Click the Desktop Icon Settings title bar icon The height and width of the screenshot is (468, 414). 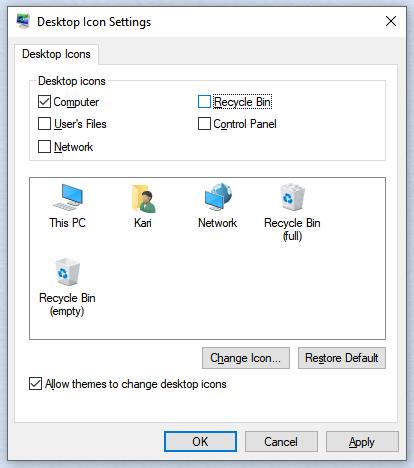click(x=23, y=21)
